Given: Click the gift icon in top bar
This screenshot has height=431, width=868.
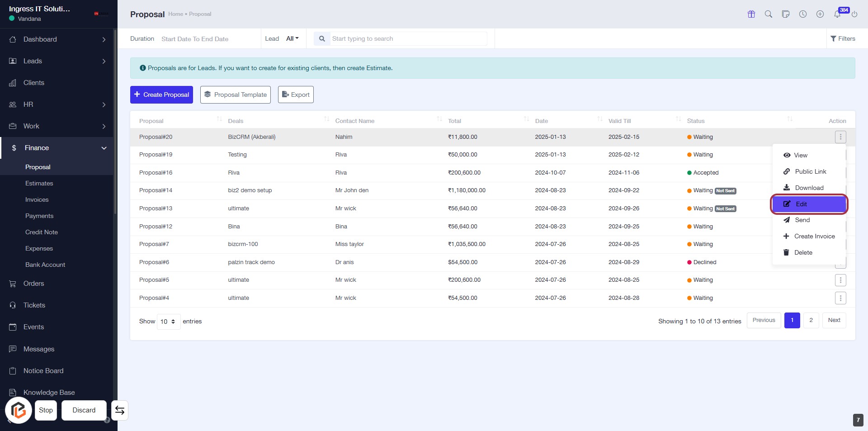Looking at the screenshot, I should point(751,14).
